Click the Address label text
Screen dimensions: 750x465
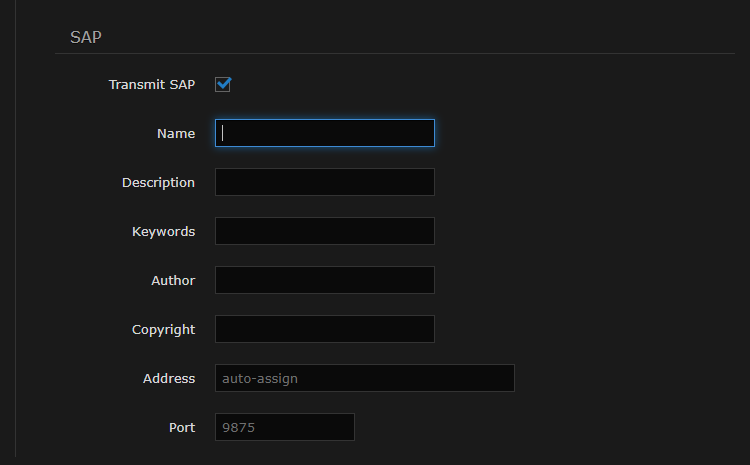169,378
